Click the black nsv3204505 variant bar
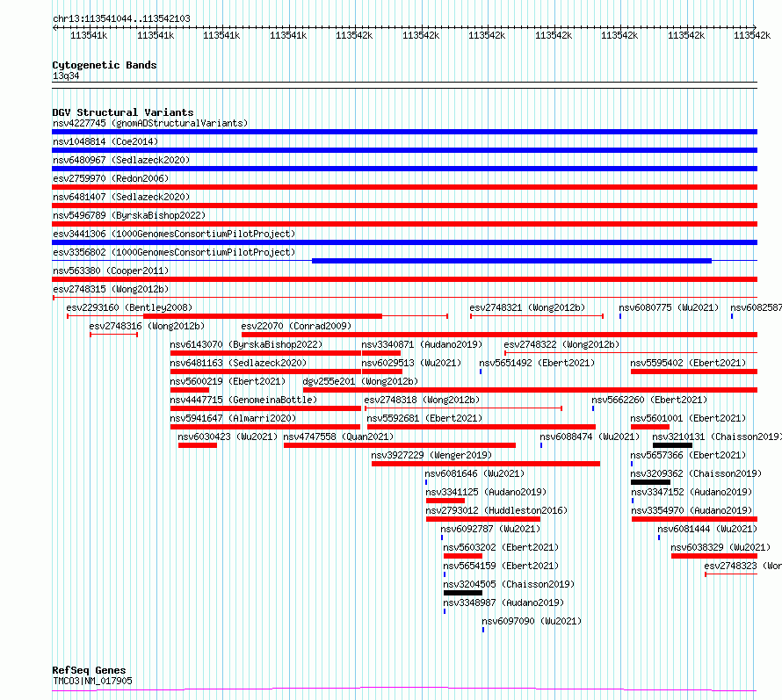This screenshot has height=700, width=782. [463, 593]
